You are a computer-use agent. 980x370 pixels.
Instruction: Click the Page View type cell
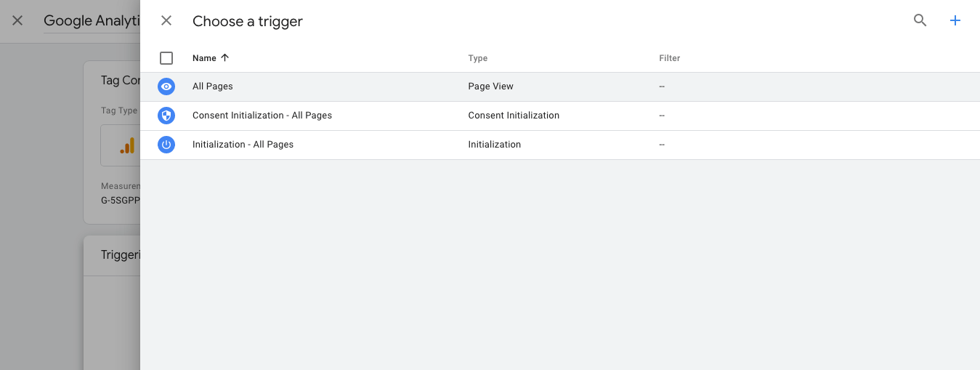491,87
